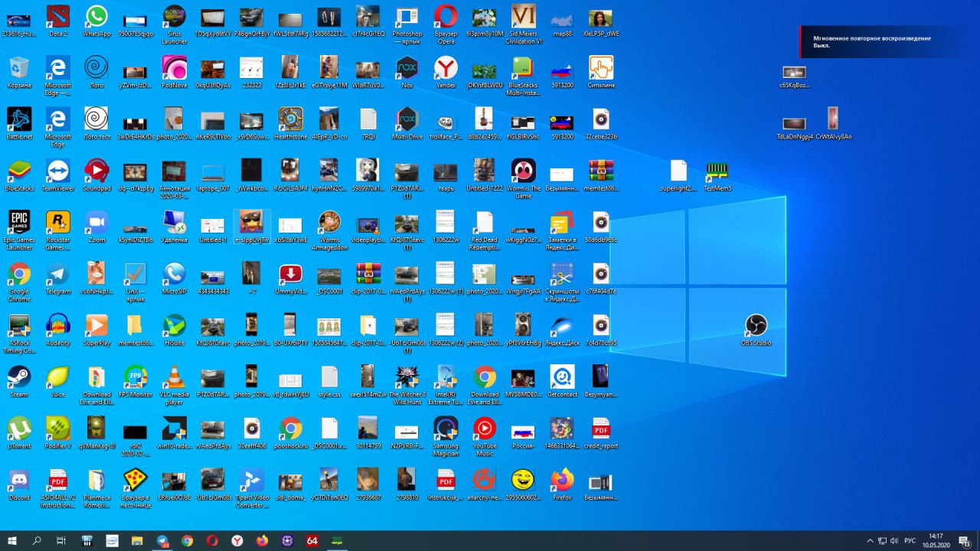Open the notification center with 13 alerts
The width and height of the screenshot is (980, 551).
pyautogui.click(x=965, y=541)
